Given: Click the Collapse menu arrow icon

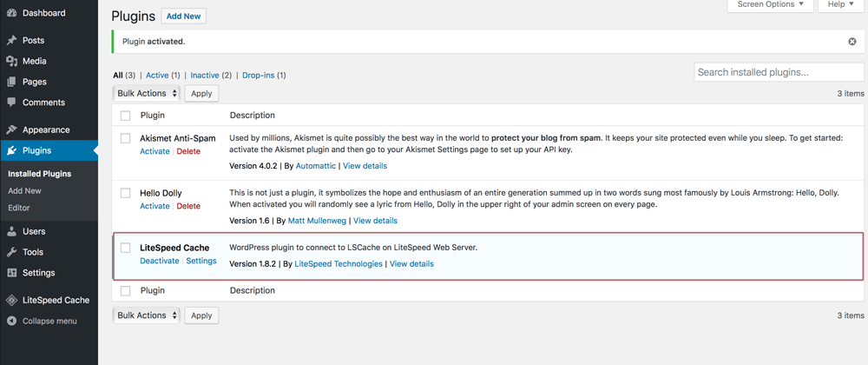Looking at the screenshot, I should (x=11, y=322).
